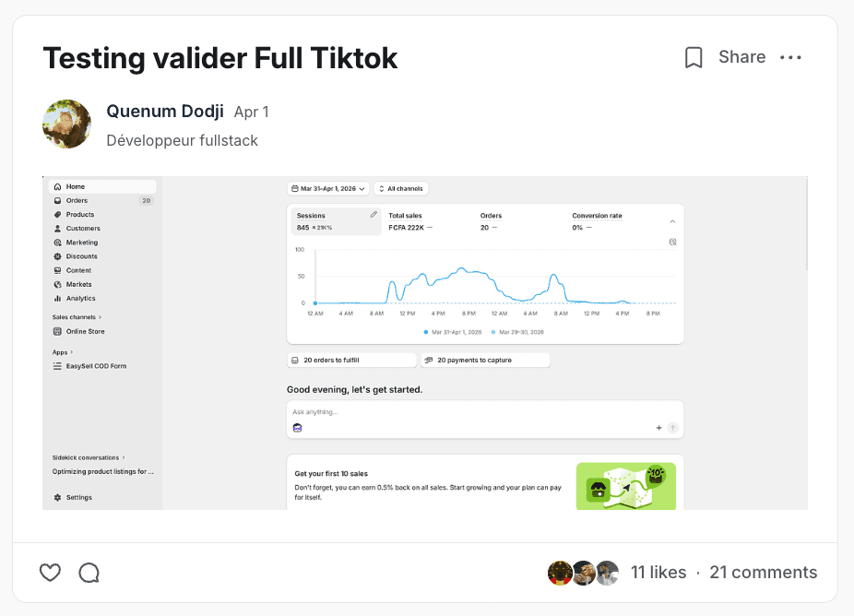Bookmark this post with the bookmark icon
Image resolution: width=854 pixels, height=616 pixels.
coord(694,57)
